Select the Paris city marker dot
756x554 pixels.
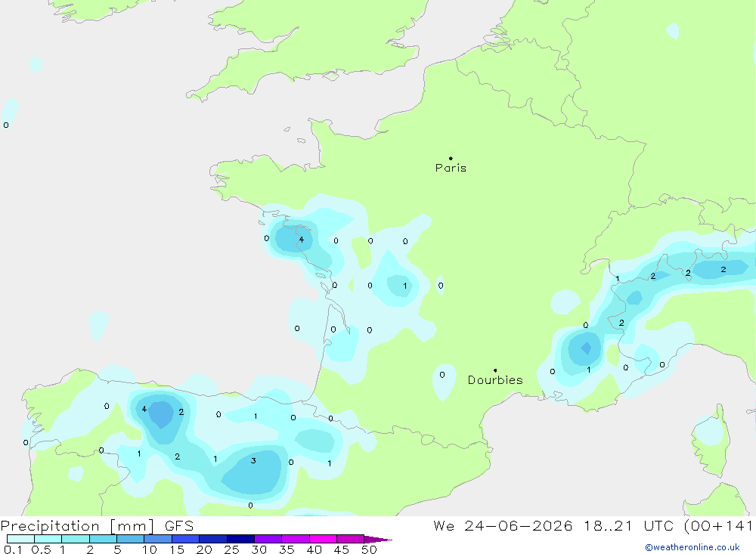tap(451, 158)
